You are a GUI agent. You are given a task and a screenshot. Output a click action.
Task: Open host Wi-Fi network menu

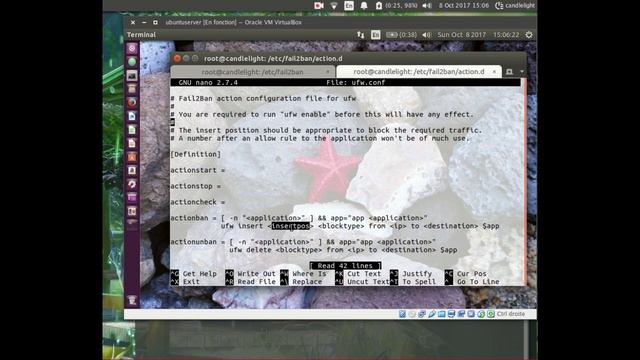pyautogui.click(x=334, y=6)
